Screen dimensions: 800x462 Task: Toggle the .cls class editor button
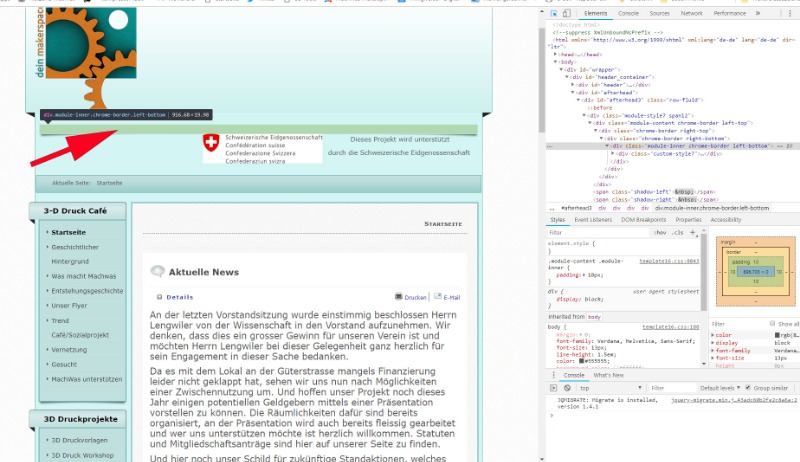[x=678, y=233]
